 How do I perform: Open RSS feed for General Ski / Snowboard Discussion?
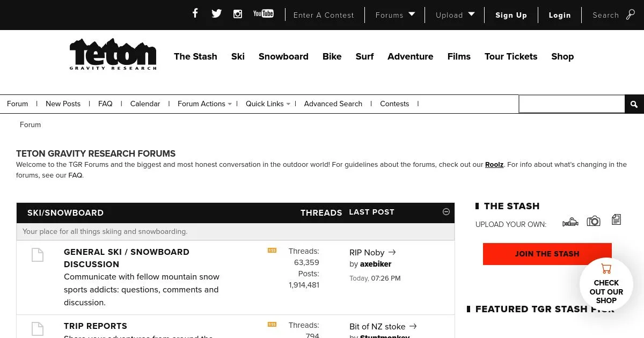point(272,250)
